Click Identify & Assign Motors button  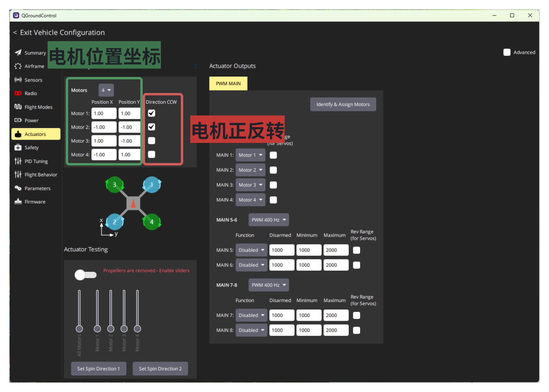click(x=343, y=104)
